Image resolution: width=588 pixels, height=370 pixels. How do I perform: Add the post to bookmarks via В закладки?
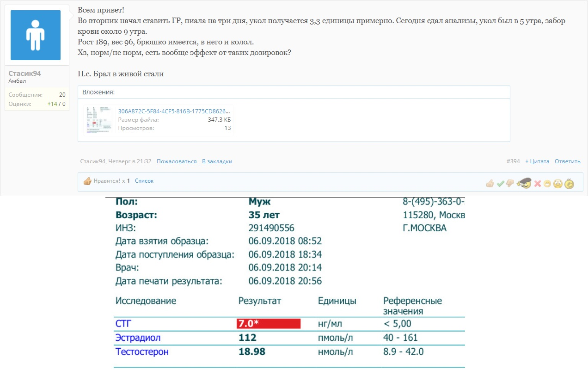[x=217, y=161]
